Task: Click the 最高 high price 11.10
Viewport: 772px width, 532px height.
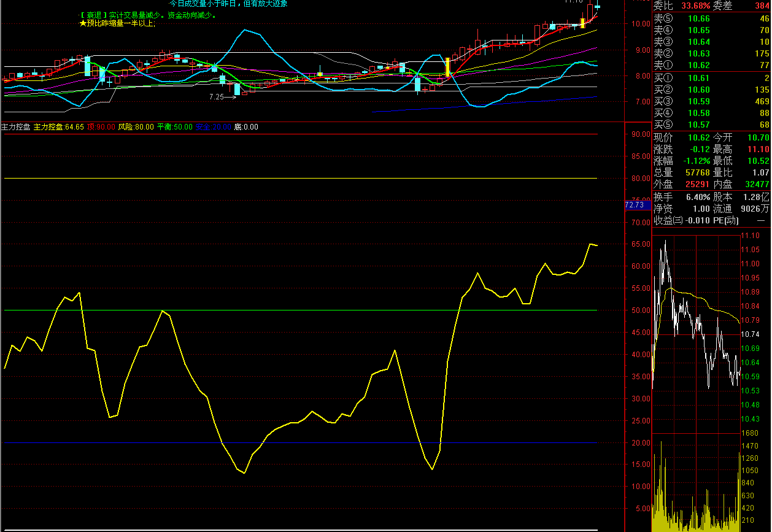Action: [758, 149]
